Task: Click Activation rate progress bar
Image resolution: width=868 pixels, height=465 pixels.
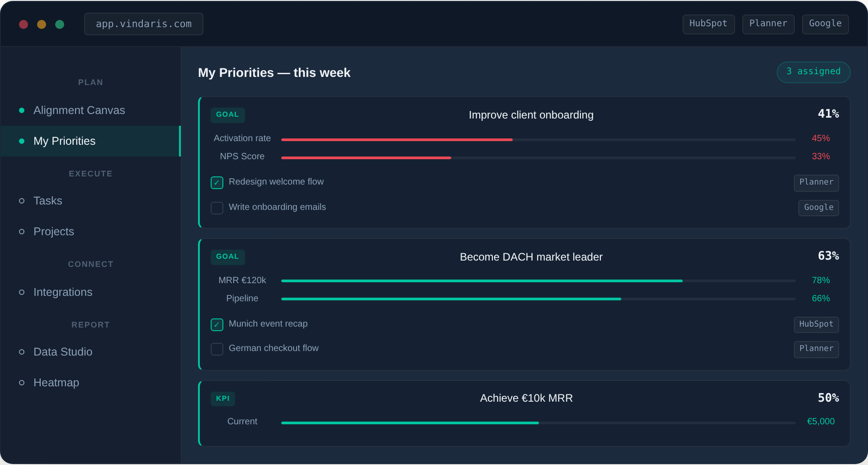Action: (538, 140)
